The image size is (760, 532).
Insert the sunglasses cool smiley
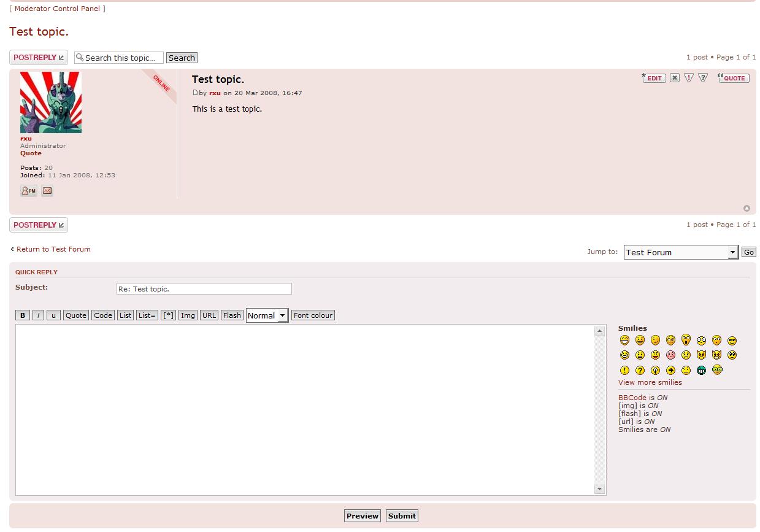coord(732,341)
